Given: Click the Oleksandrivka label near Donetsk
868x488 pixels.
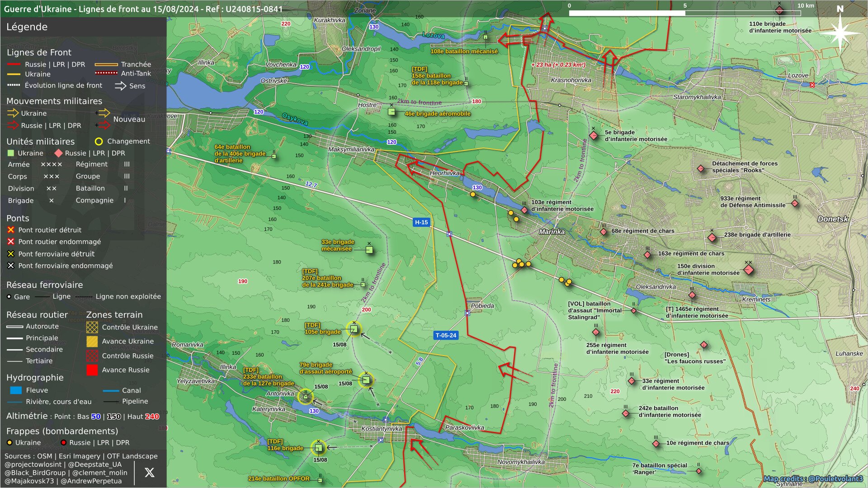Looking at the screenshot, I should click(x=656, y=287).
